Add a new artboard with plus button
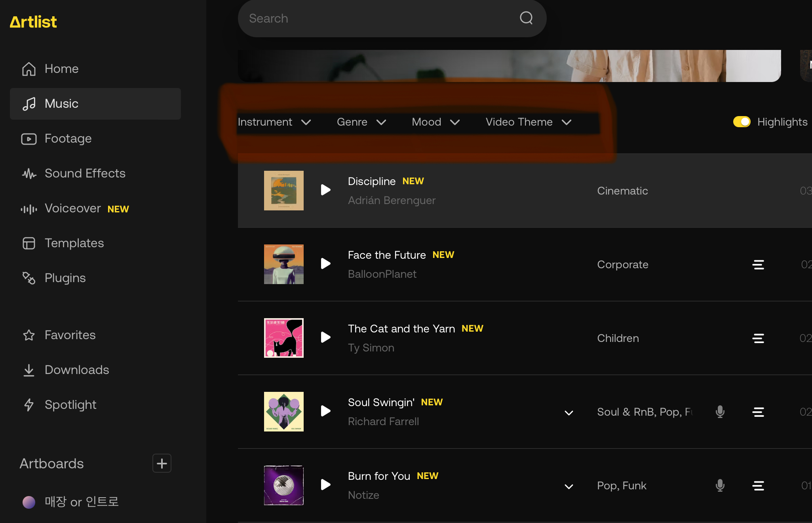The image size is (812, 523). point(162,463)
